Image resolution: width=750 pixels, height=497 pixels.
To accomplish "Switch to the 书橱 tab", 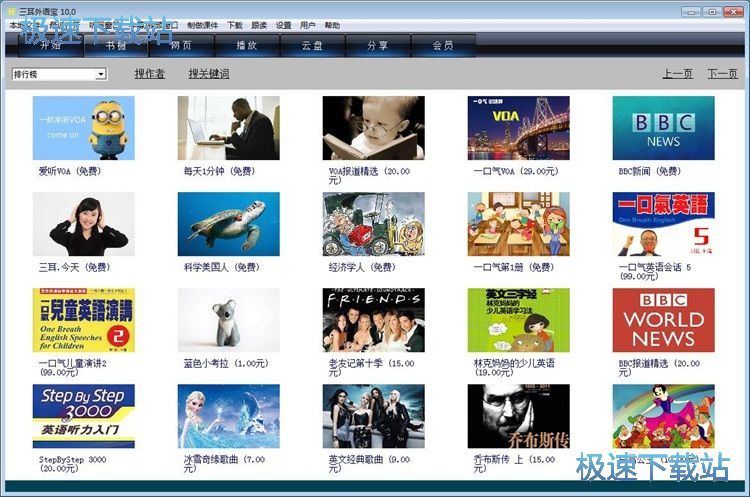I will pos(116,45).
